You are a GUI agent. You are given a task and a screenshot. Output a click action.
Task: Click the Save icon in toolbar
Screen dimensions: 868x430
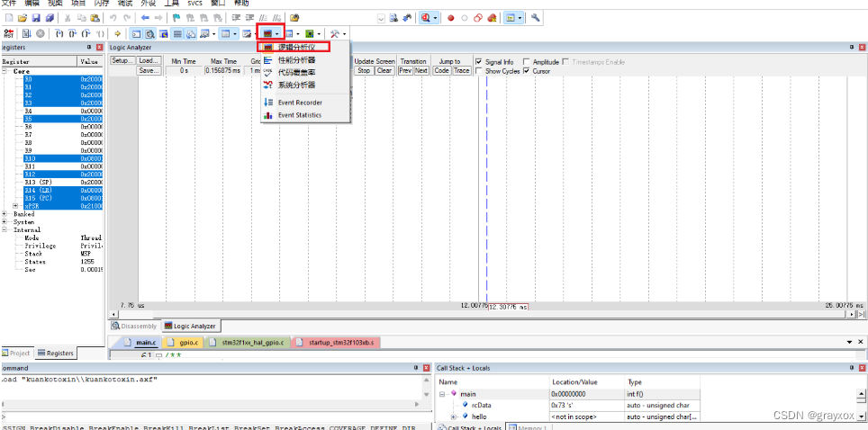coord(36,18)
